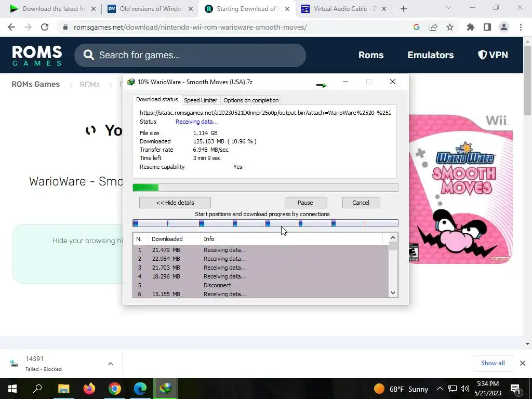
Task: Click the ROMs breadcrumb link
Action: pos(89,85)
